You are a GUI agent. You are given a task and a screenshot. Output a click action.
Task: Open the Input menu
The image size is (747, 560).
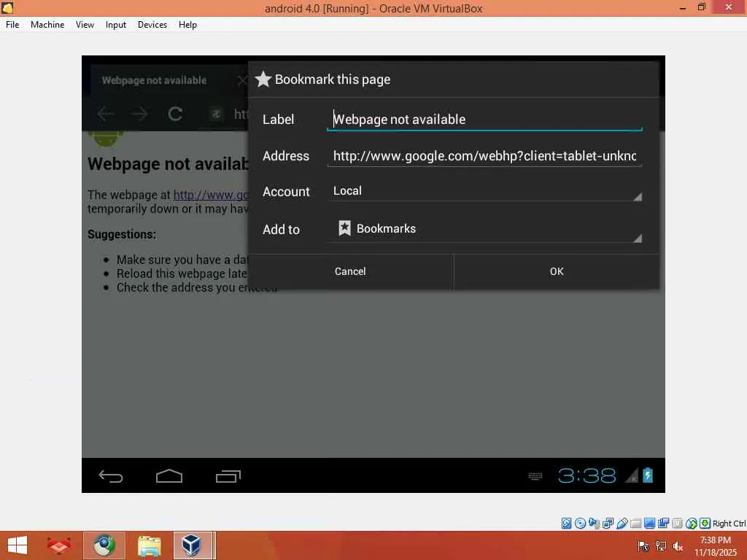[116, 25]
